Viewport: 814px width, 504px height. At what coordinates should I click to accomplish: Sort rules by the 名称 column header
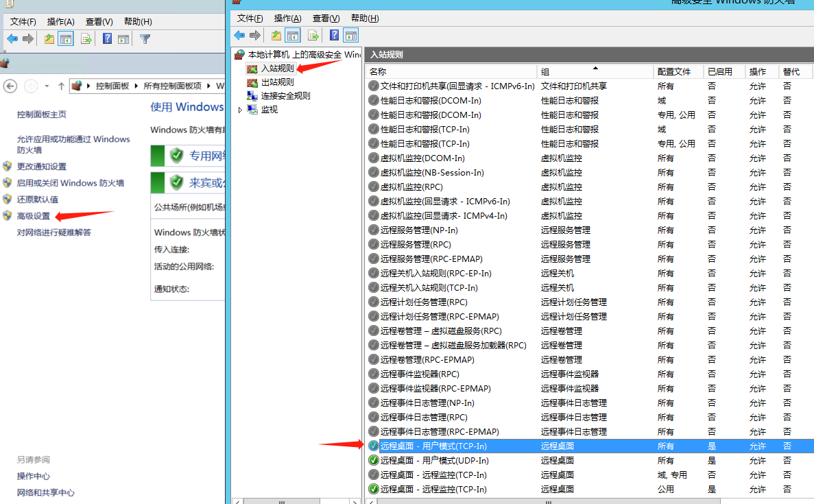point(452,71)
